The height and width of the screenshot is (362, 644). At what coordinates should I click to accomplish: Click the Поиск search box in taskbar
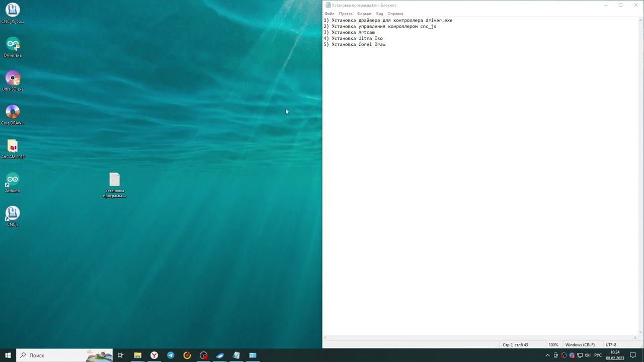tap(55, 355)
